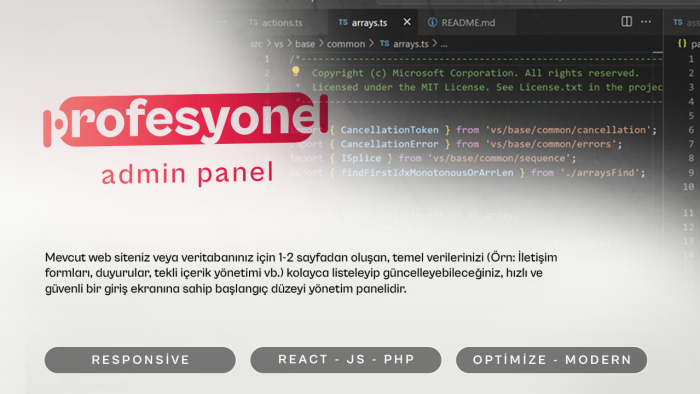Click the TypeScript icon on arrays.ts tab
This screenshot has height=394, width=700.
343,22
